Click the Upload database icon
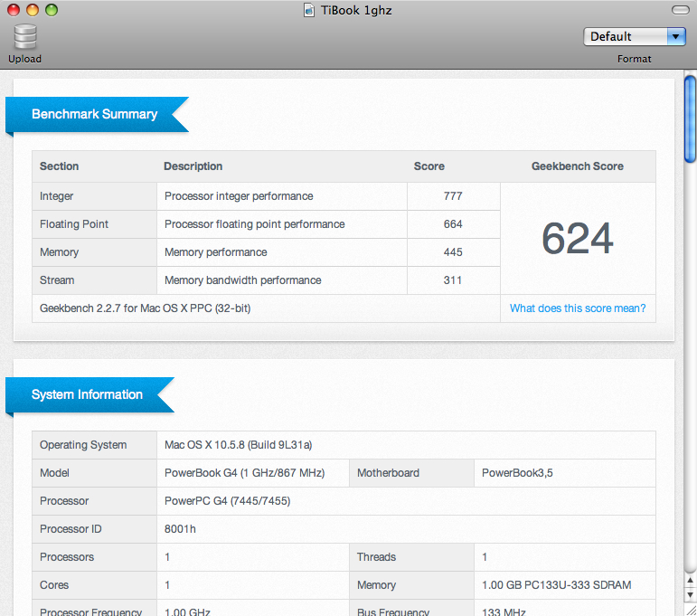 pyautogui.click(x=25, y=36)
